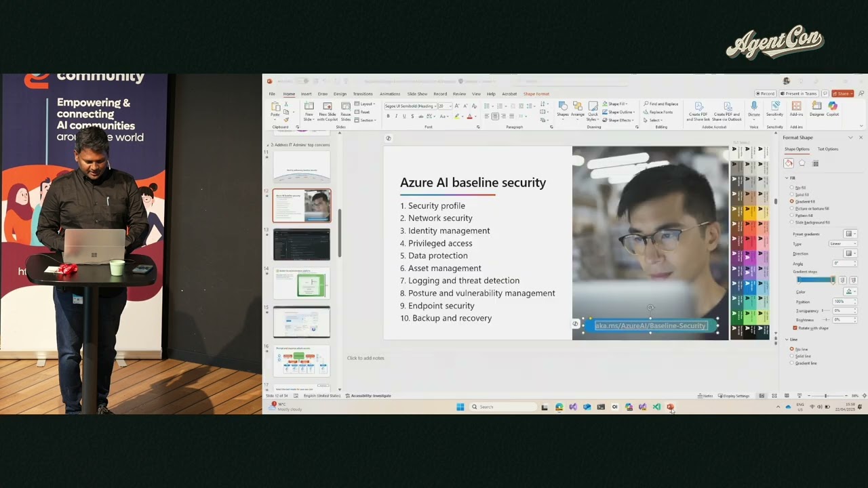Click Find and Replace

tap(661, 104)
